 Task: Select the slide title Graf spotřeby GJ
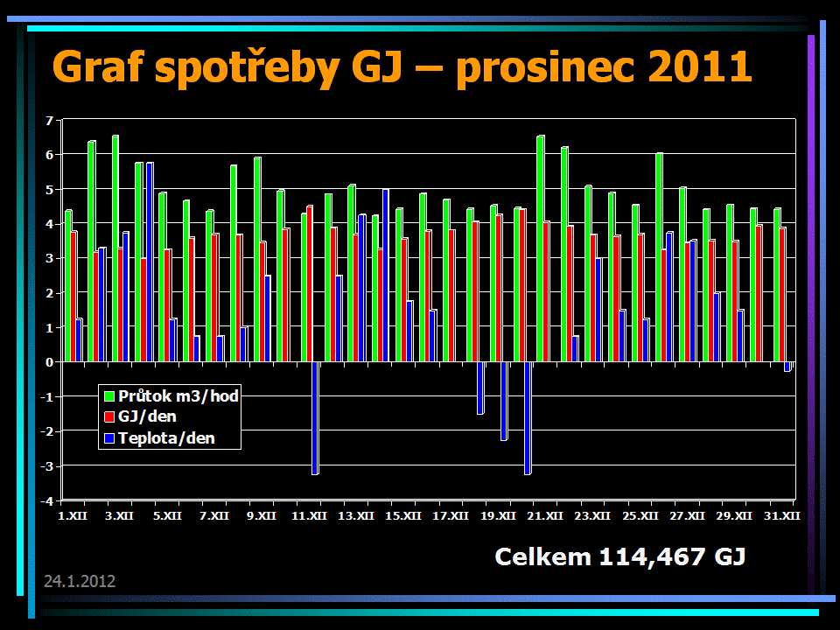[402, 66]
